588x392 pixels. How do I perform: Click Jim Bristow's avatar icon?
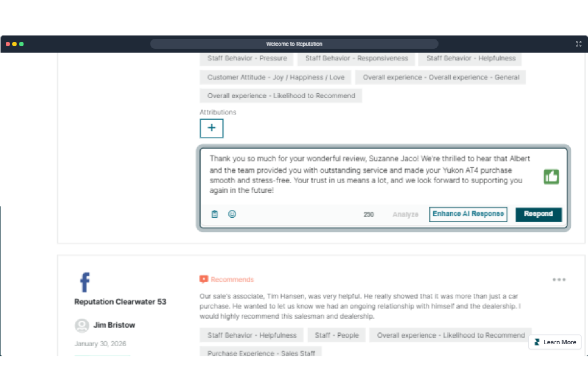81,325
